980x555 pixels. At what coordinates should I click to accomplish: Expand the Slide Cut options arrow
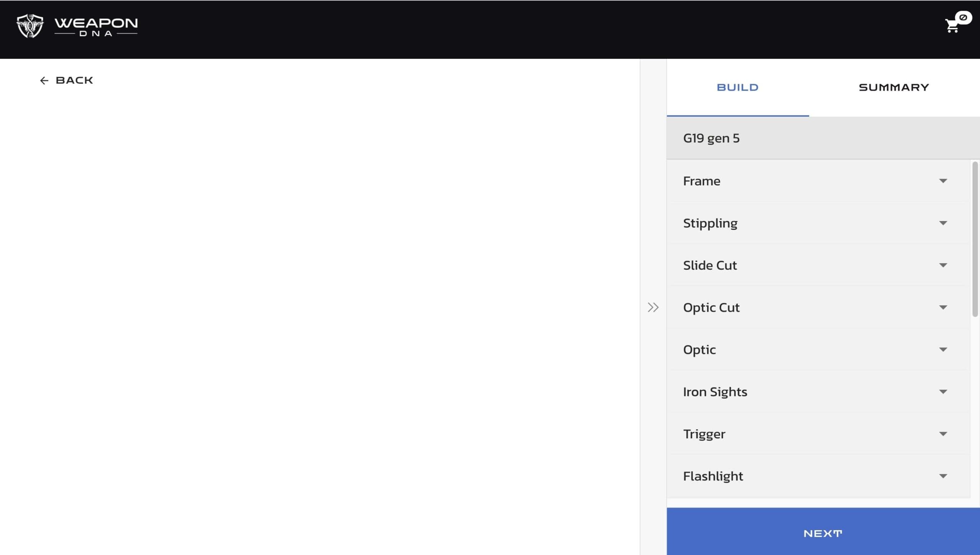[943, 265]
